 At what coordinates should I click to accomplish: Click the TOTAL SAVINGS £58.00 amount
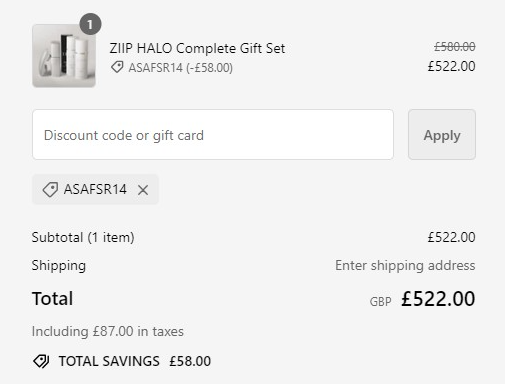click(x=190, y=361)
